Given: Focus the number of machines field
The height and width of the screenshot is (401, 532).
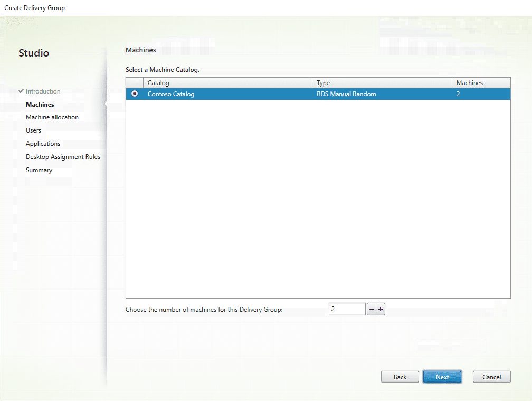Looking at the screenshot, I should pos(347,309).
